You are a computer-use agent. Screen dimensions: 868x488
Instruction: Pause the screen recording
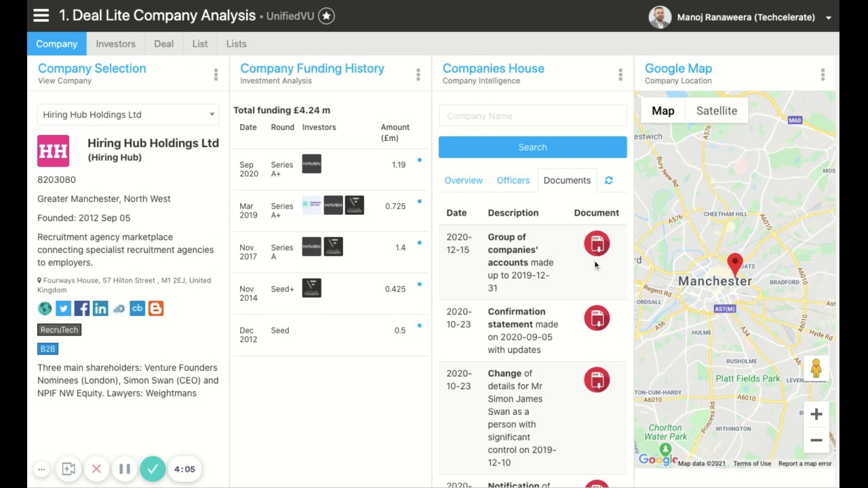(x=125, y=469)
